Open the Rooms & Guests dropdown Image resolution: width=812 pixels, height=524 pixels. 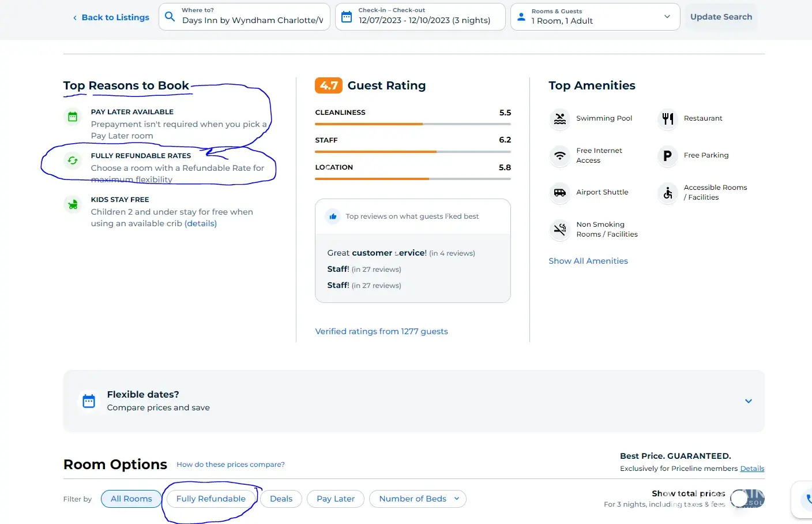click(595, 17)
